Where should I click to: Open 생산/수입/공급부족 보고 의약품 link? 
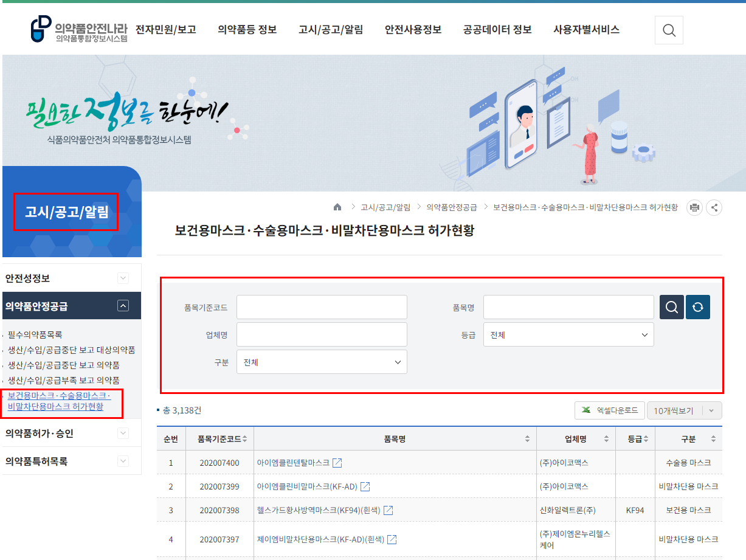[x=63, y=380]
